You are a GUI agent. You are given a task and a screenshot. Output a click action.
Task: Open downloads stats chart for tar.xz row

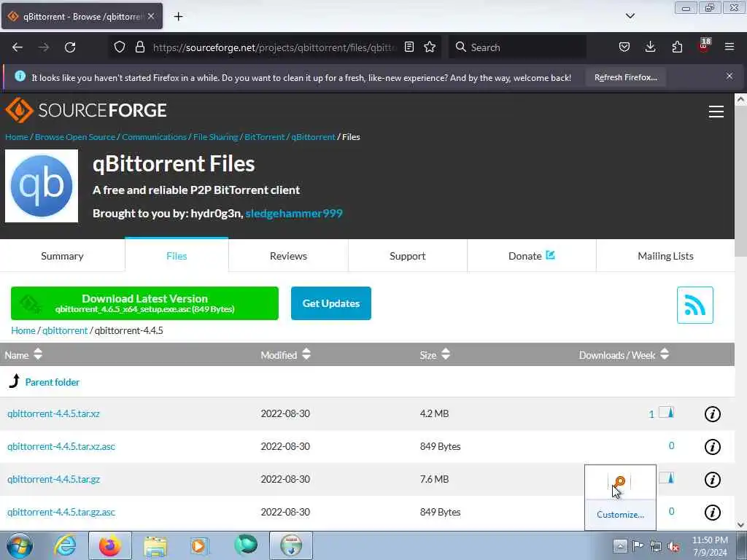pos(666,413)
